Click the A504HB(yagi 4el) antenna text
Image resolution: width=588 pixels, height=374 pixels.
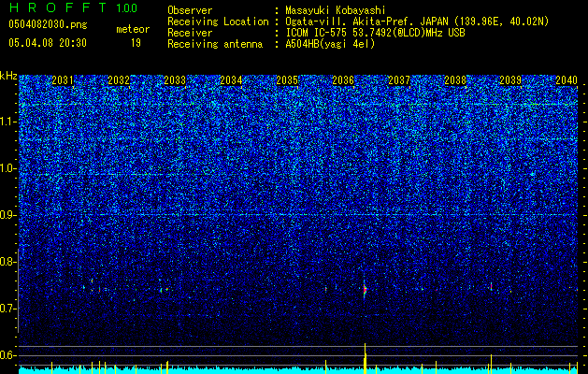click(x=330, y=44)
